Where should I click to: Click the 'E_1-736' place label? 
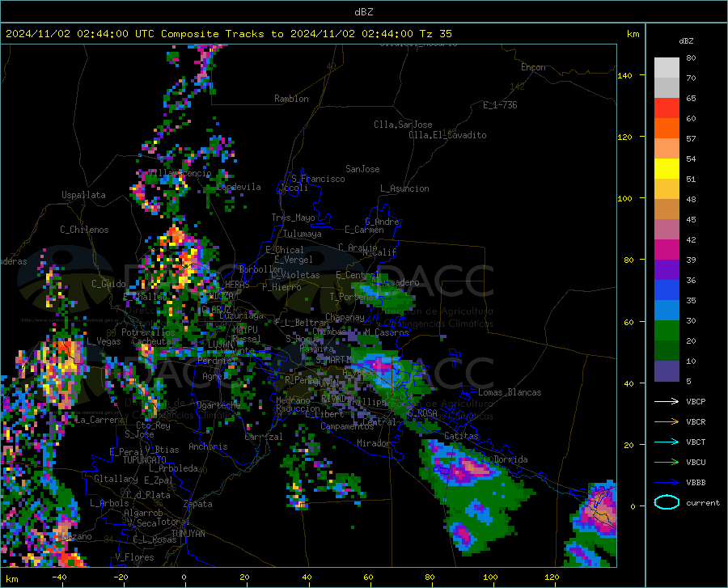pyautogui.click(x=500, y=105)
